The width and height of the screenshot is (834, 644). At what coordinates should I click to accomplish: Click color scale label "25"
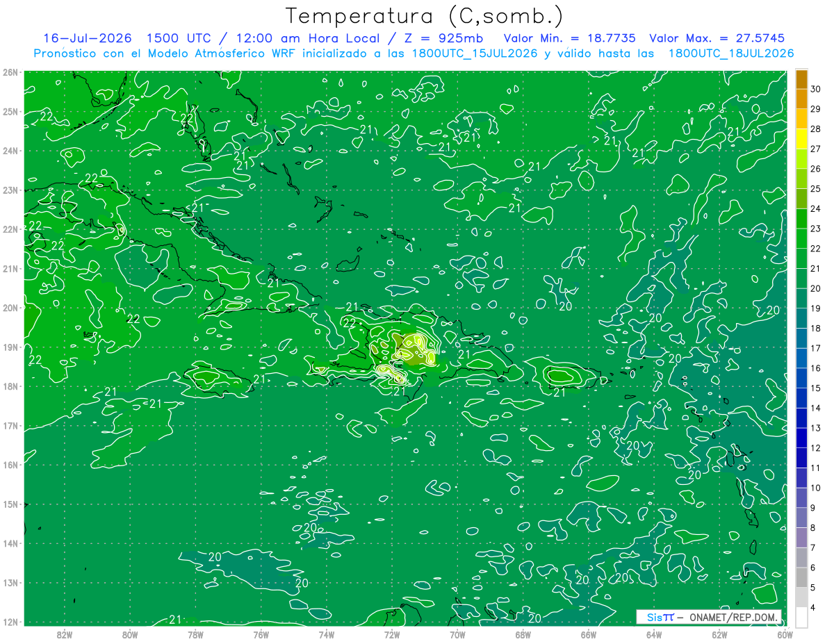coord(816,188)
